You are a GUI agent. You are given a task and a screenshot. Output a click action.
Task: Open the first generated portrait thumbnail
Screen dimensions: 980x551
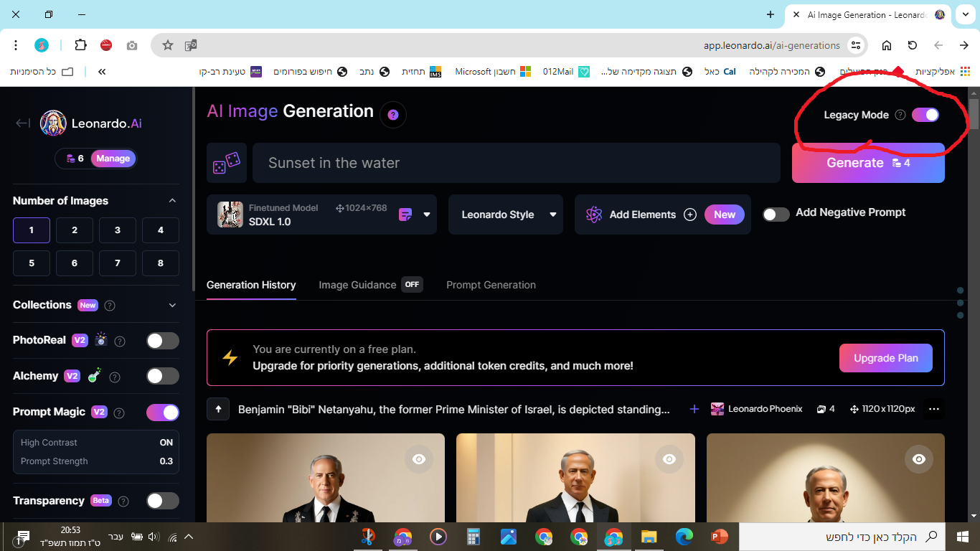[x=326, y=478]
